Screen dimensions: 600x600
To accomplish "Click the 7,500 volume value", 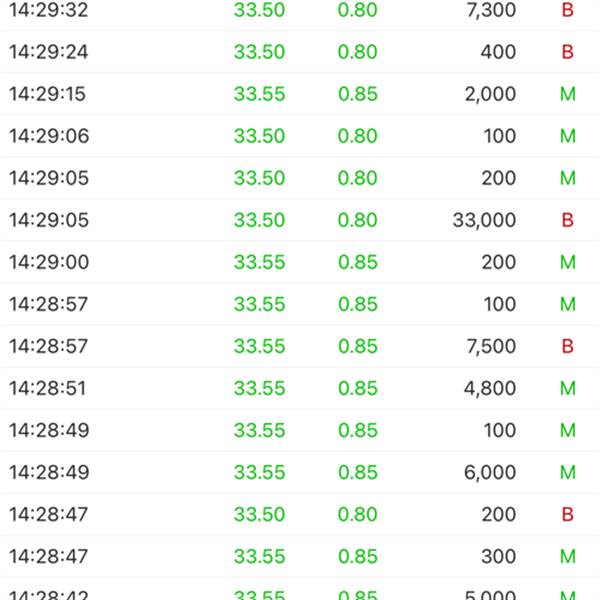I will pos(490,346).
